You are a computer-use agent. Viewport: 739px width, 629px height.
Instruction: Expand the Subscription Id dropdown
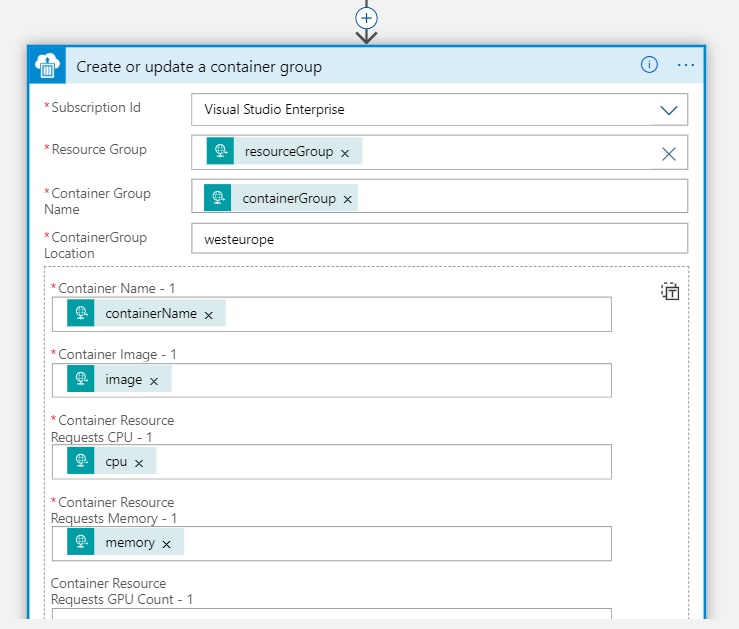668,110
